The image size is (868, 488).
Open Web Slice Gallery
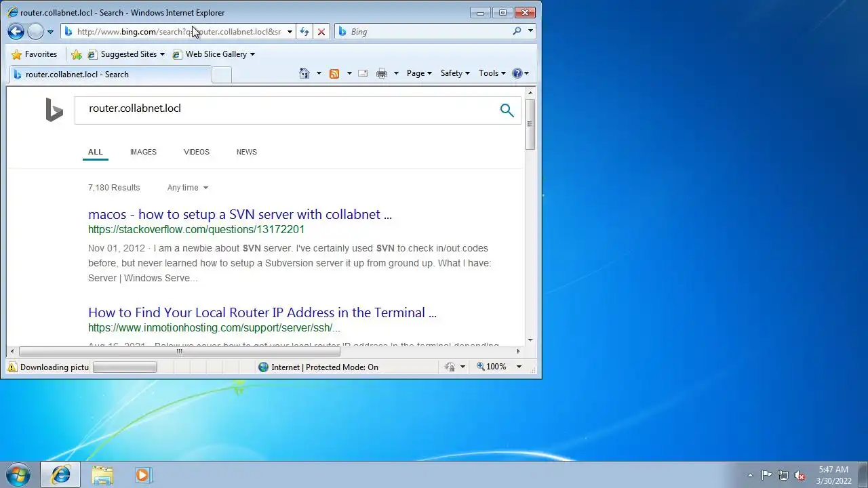point(214,54)
